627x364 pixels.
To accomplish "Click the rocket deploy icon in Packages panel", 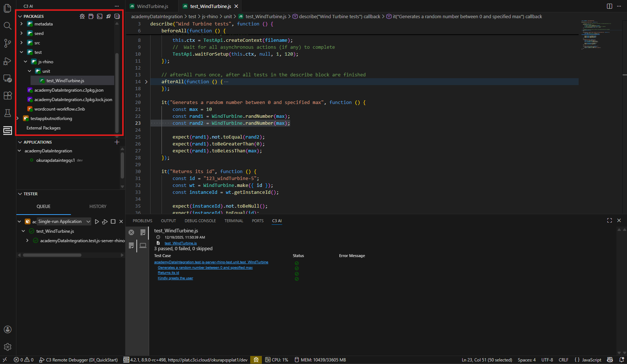I will coord(108,16).
